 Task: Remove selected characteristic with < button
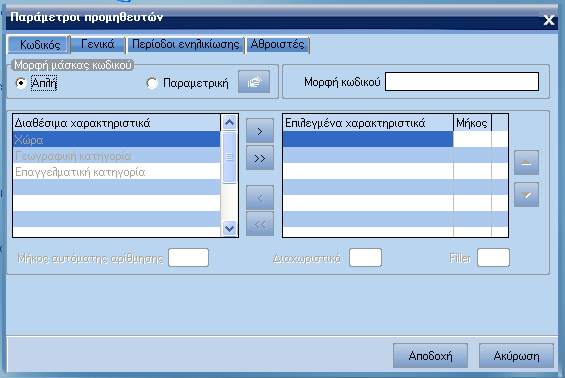click(260, 197)
